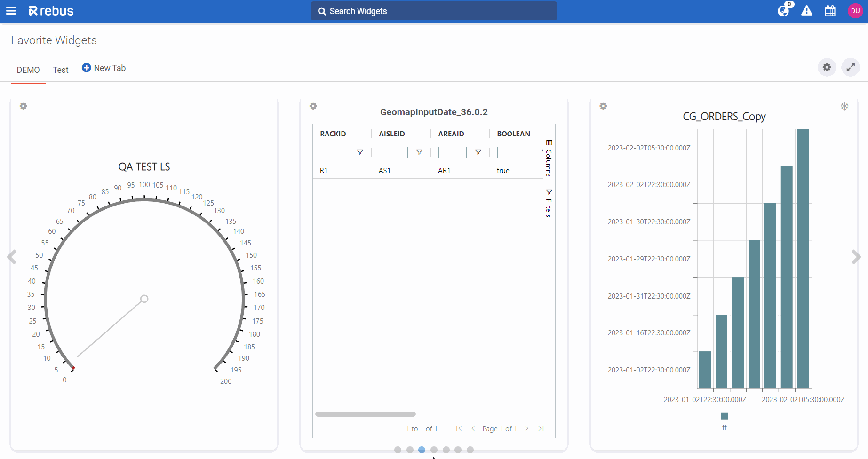Screen dimensions: 868x459
Task: Toggle the ff legend series
Action: pos(724,417)
